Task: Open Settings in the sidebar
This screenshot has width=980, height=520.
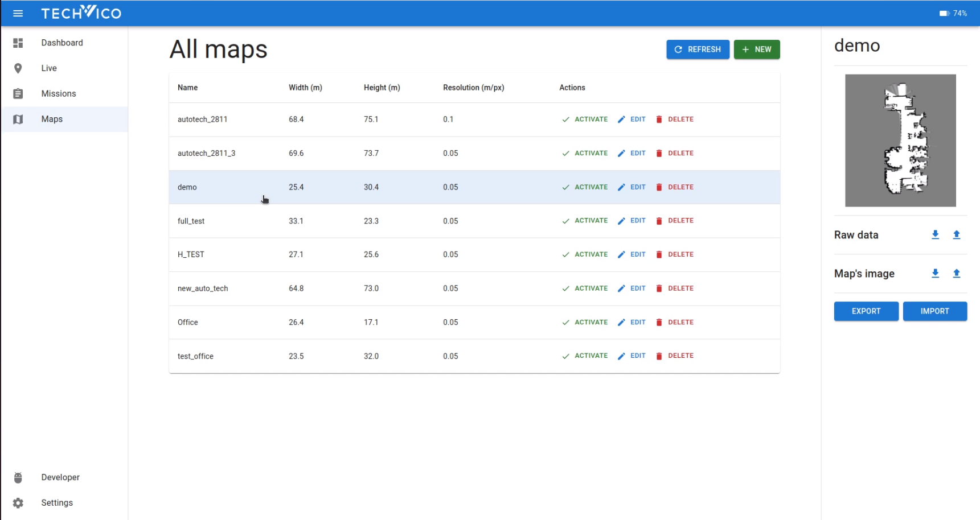Action: coord(57,503)
